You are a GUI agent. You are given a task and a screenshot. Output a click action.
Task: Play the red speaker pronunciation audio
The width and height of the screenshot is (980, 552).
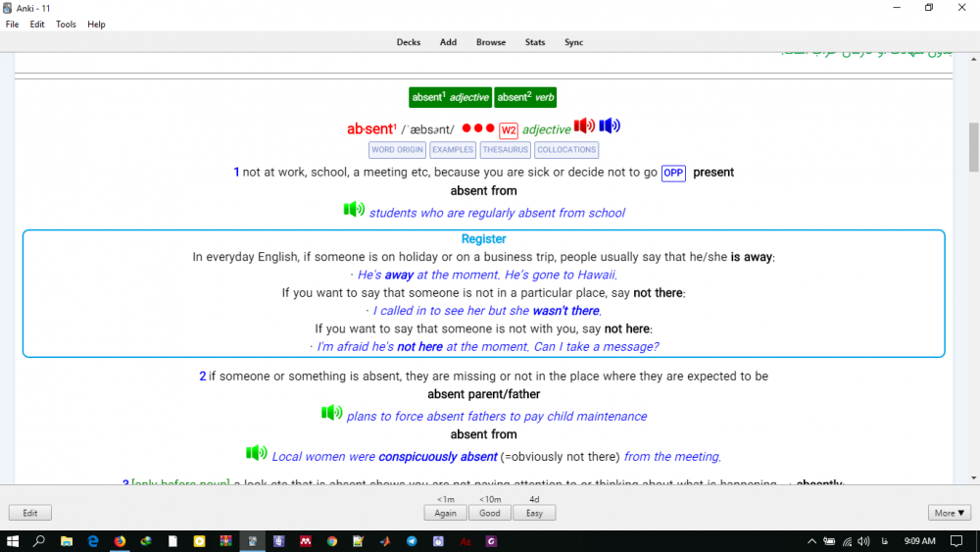pos(584,125)
